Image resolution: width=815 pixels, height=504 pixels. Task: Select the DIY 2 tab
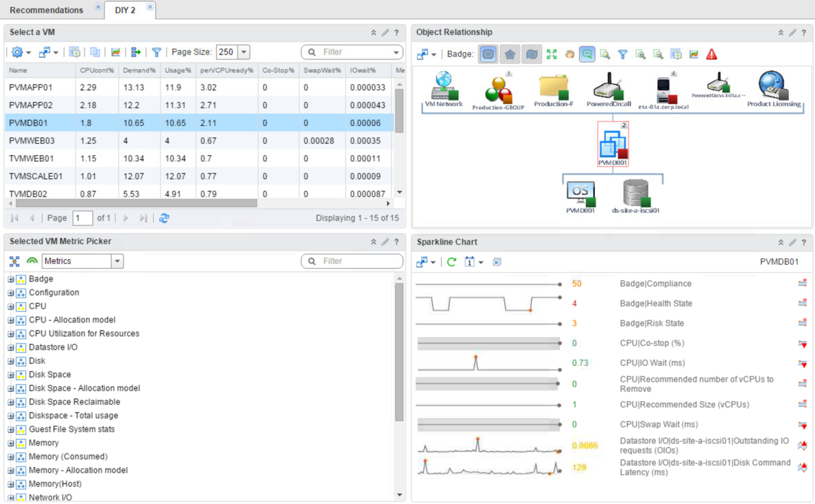click(123, 10)
